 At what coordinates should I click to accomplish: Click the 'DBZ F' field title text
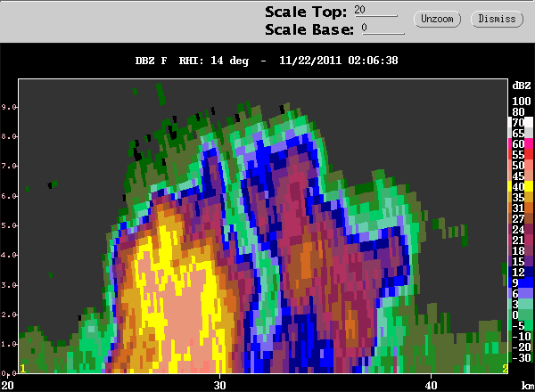coord(152,61)
